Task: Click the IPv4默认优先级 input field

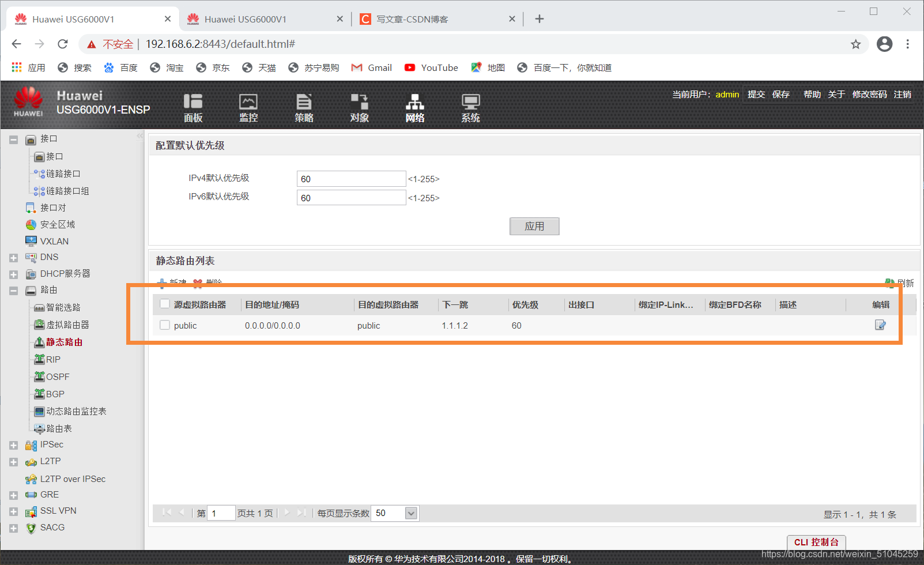Action: tap(352, 179)
